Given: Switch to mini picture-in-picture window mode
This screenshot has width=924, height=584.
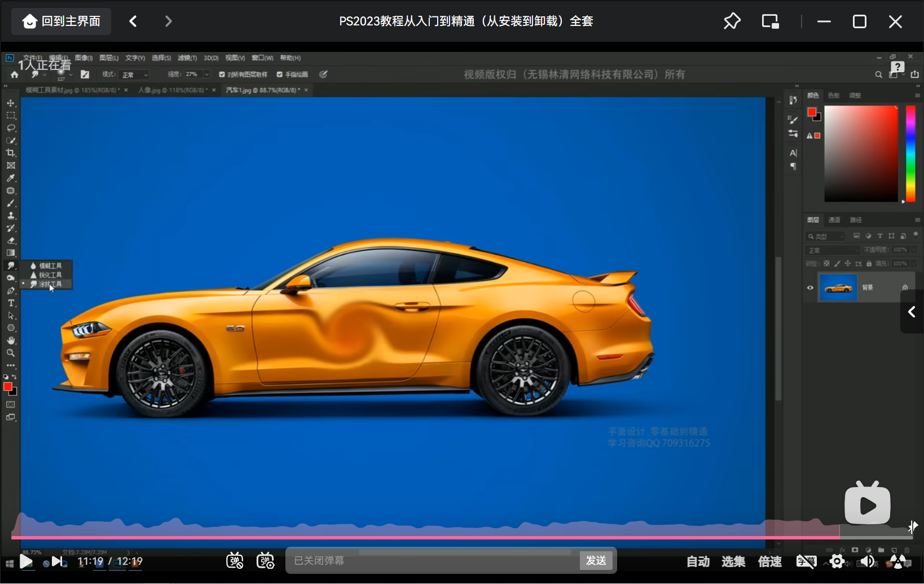Looking at the screenshot, I should [x=770, y=21].
